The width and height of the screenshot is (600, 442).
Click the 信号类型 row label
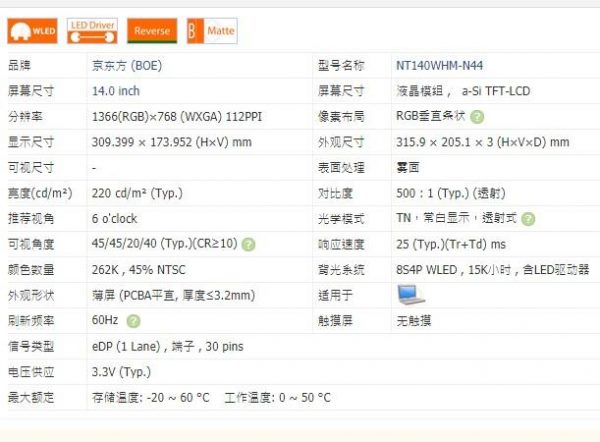click(31, 346)
